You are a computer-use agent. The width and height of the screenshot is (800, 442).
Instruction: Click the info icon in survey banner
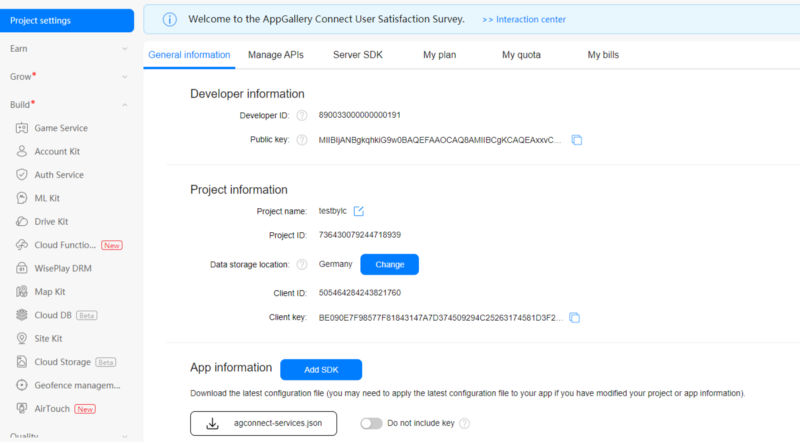[x=169, y=19]
